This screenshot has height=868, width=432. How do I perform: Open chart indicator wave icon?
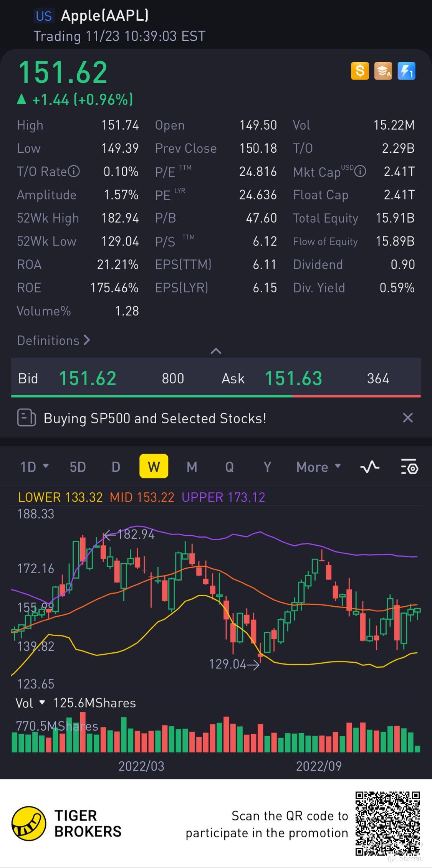pyautogui.click(x=370, y=467)
